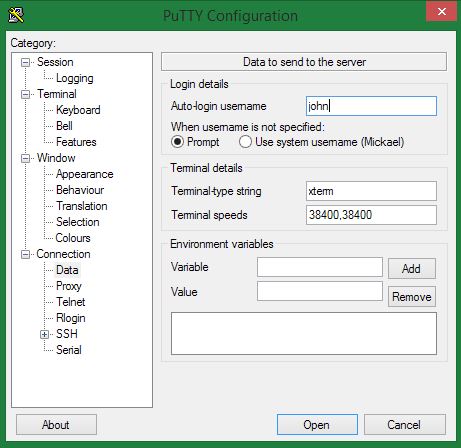Select the SSH category
461x448 pixels.
pyautogui.click(x=67, y=334)
